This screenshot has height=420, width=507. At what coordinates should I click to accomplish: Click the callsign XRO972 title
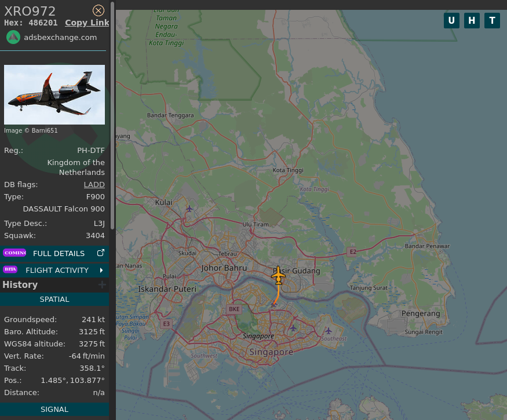(x=30, y=12)
